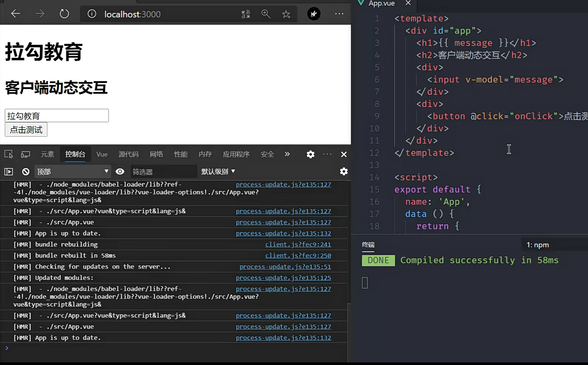
Task: Expand more DevTools tabs chevron
Action: tap(287, 154)
